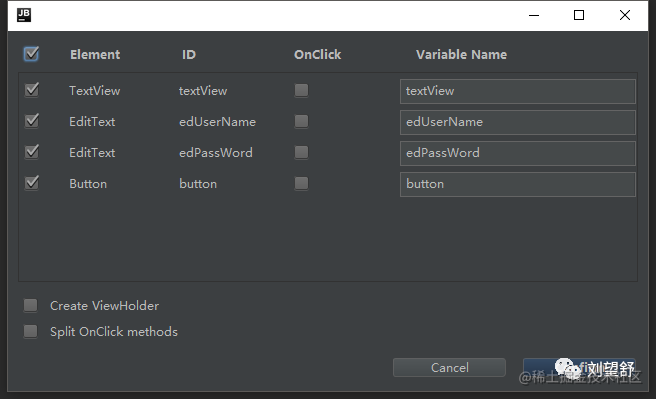Edit the edUserName variable name field

tap(518, 122)
